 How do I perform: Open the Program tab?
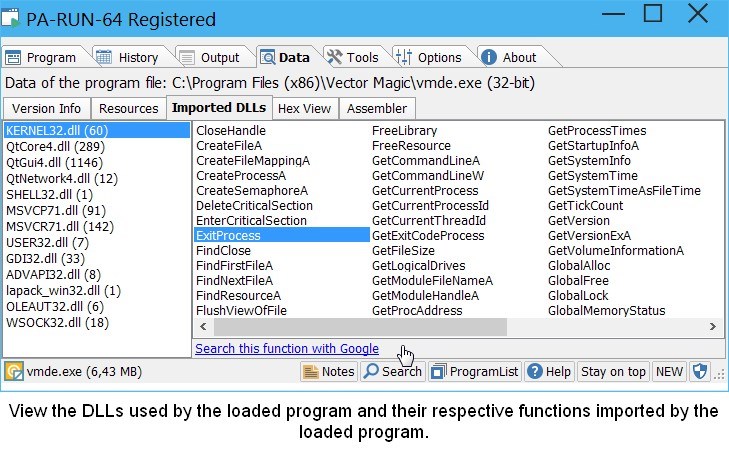point(41,57)
